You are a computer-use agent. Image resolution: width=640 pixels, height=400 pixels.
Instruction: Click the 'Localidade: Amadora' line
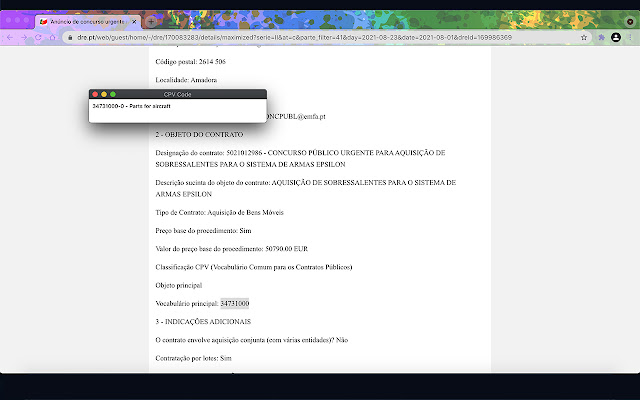click(x=186, y=80)
